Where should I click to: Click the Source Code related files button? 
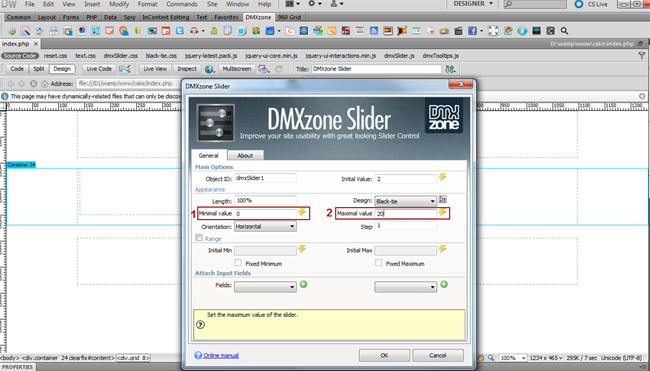tap(20, 56)
